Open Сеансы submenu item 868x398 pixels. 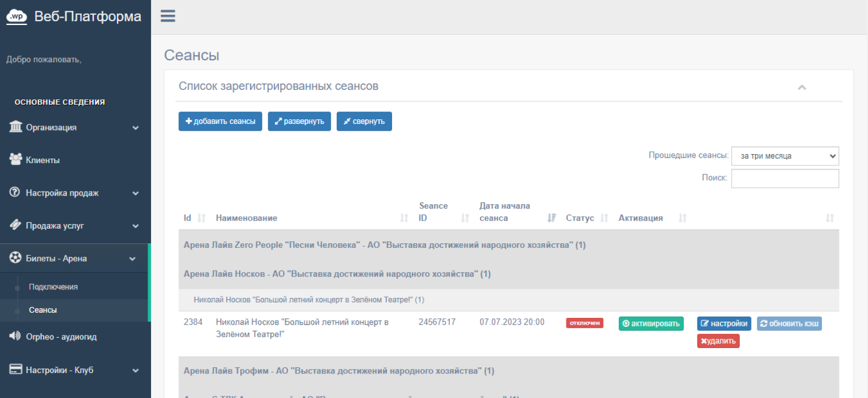(43, 310)
